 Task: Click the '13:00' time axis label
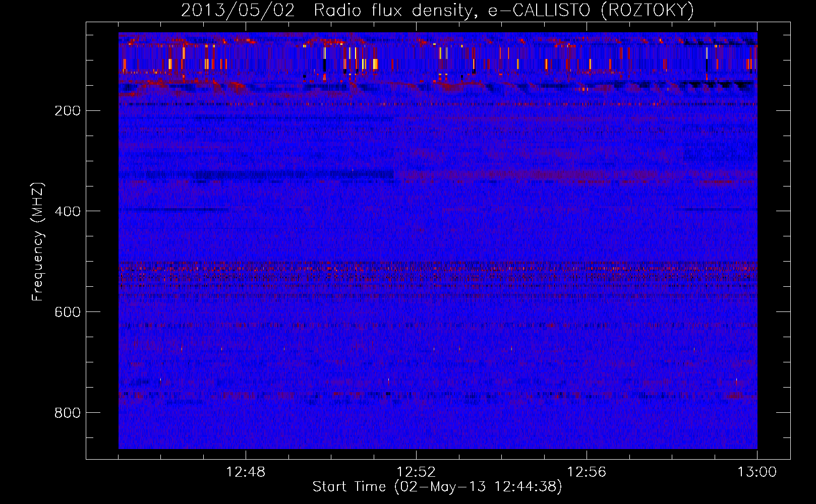(x=757, y=472)
